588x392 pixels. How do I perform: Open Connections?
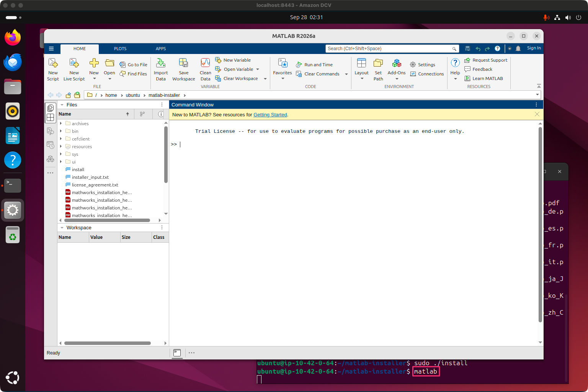[427, 74]
